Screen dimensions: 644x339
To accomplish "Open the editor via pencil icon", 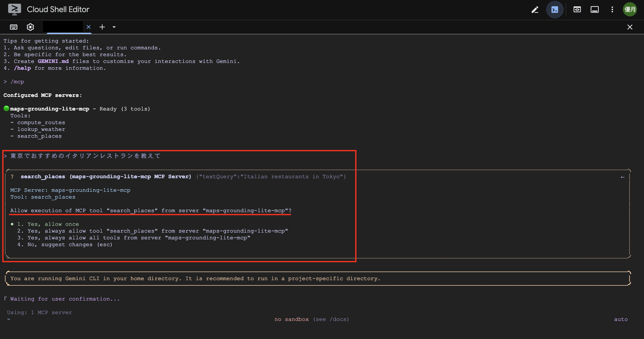I will [535, 10].
